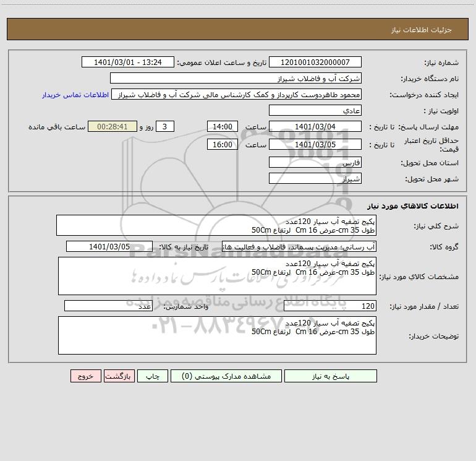
Task: Click the شرح کلی نیاز text area
Action: [216, 225]
